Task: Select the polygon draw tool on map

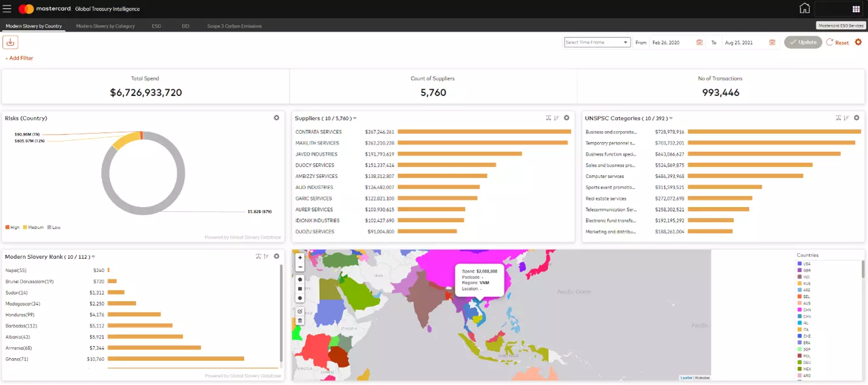Action: (300, 279)
